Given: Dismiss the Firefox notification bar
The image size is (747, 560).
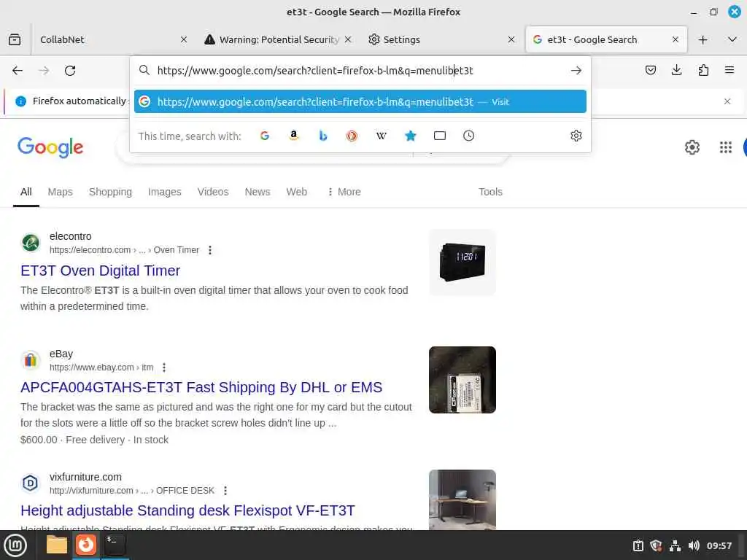Looking at the screenshot, I should (727, 101).
